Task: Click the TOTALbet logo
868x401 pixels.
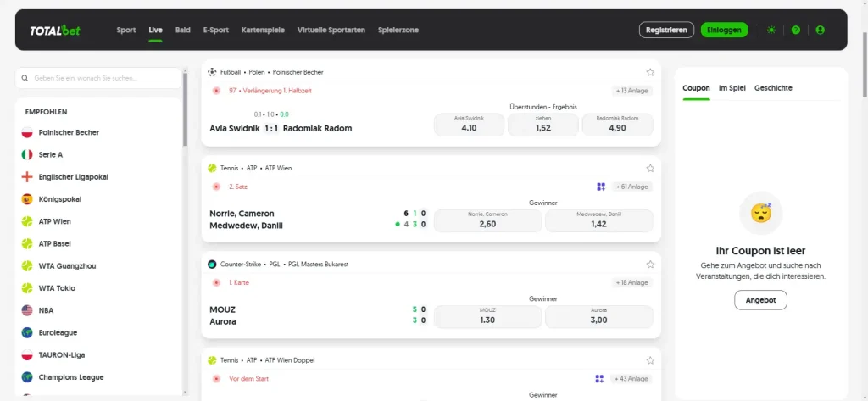Action: 55,31
